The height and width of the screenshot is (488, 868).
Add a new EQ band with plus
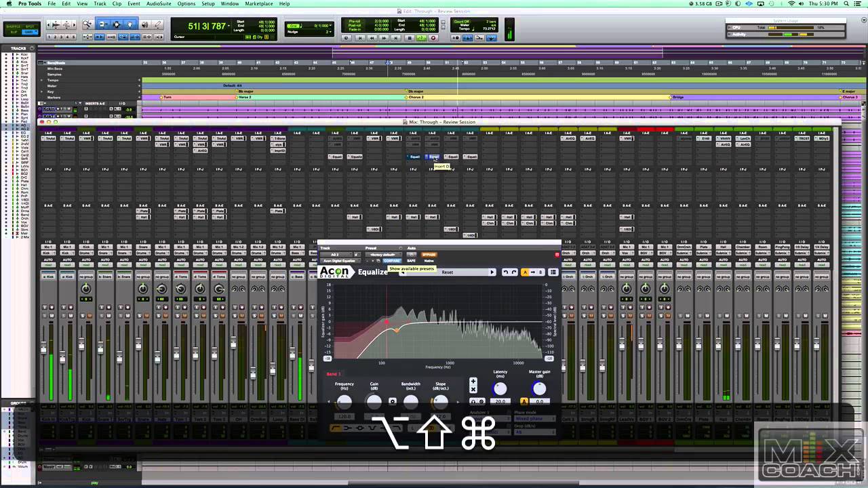coord(473,381)
